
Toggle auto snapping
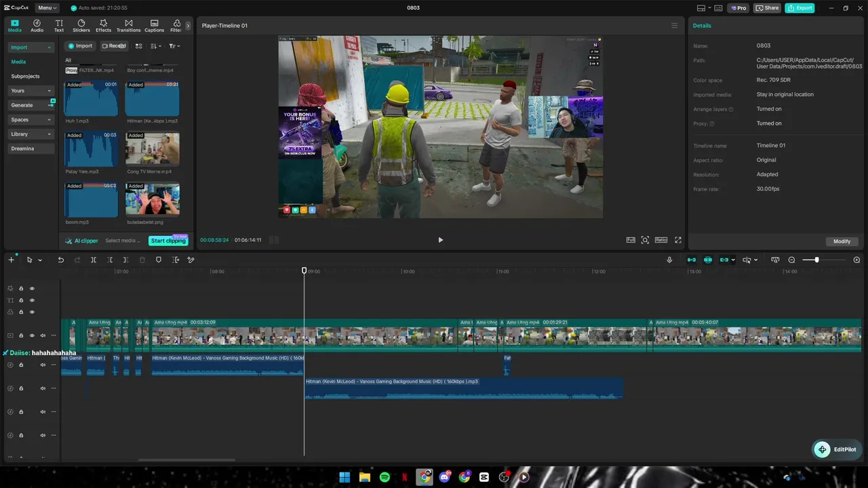(708, 260)
